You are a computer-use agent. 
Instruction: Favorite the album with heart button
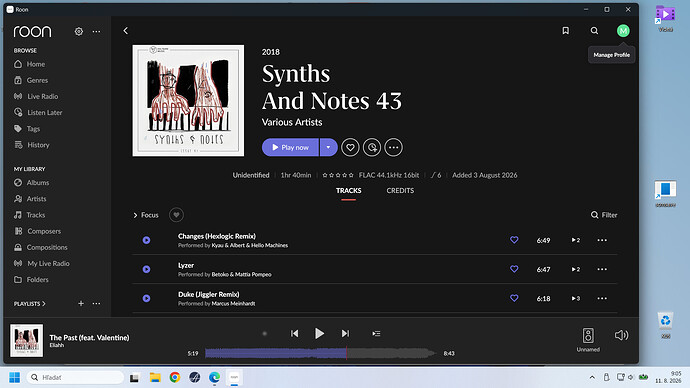[x=350, y=147]
